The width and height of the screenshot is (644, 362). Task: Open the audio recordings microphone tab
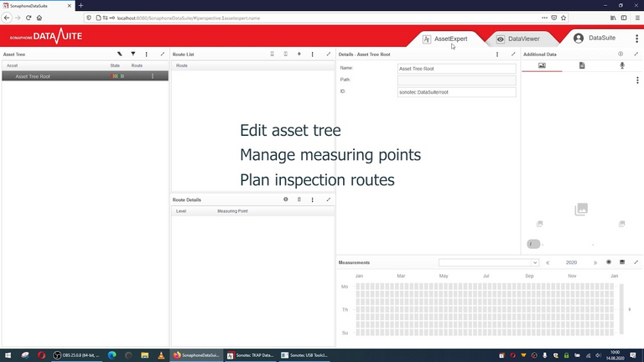coord(621,65)
